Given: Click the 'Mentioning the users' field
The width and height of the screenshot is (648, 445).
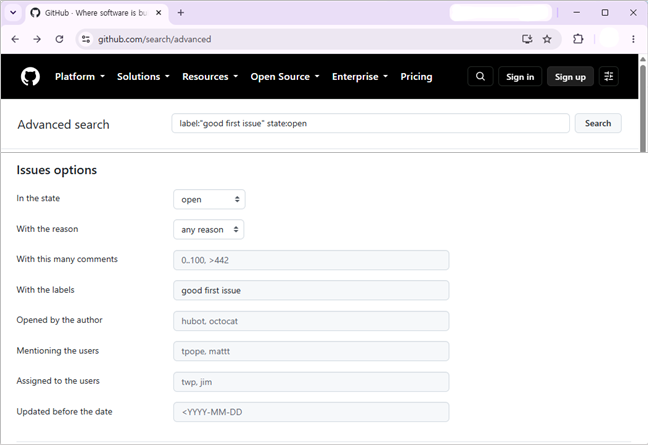Looking at the screenshot, I should 311,351.
